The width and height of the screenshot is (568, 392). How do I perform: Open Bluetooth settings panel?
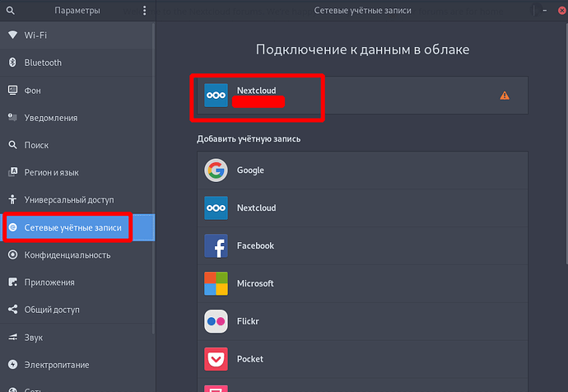pos(77,63)
